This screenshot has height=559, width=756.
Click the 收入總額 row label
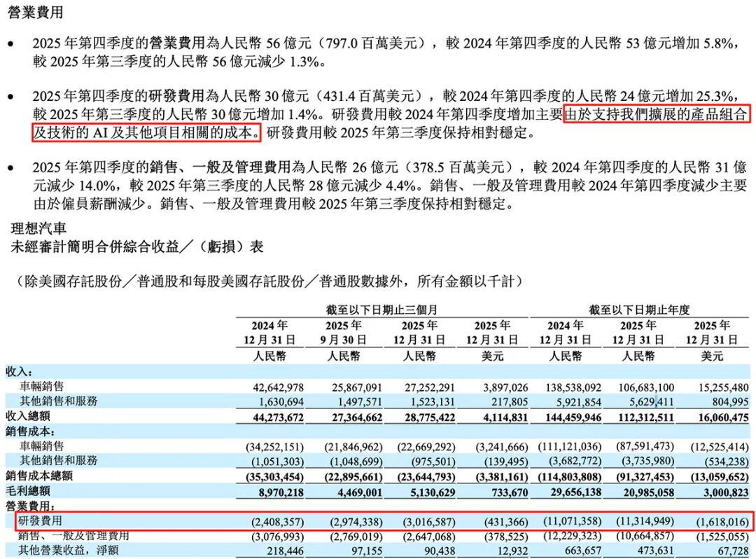[x=27, y=416]
